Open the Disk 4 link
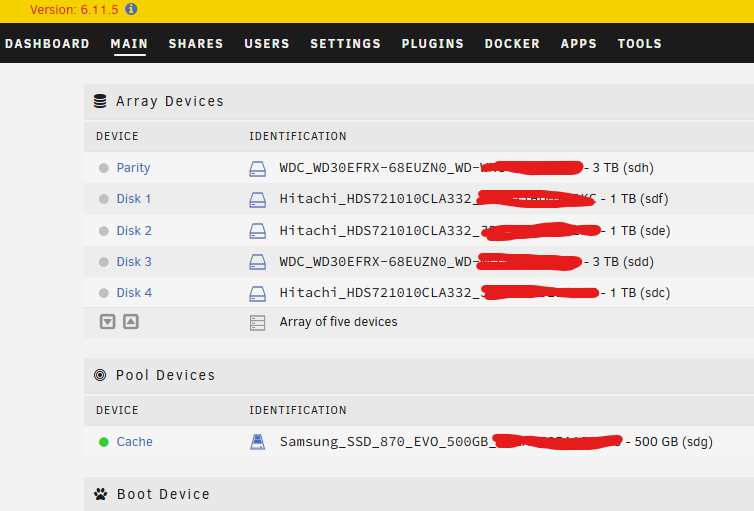 [134, 293]
